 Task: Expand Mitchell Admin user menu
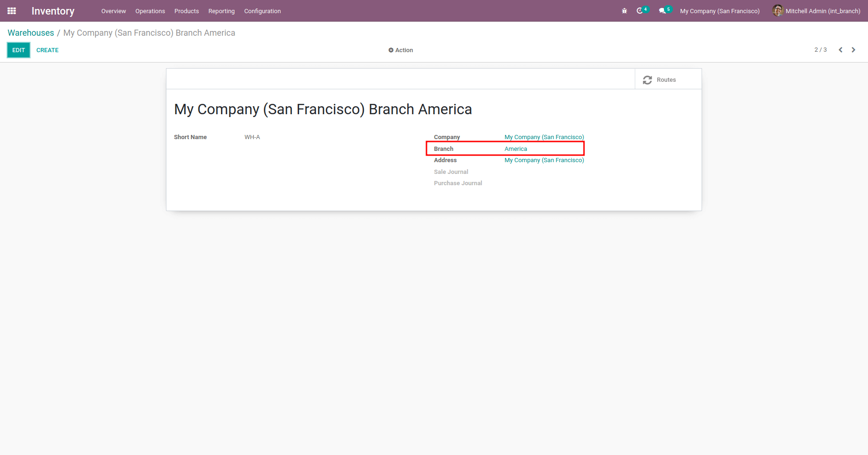pyautogui.click(x=822, y=11)
